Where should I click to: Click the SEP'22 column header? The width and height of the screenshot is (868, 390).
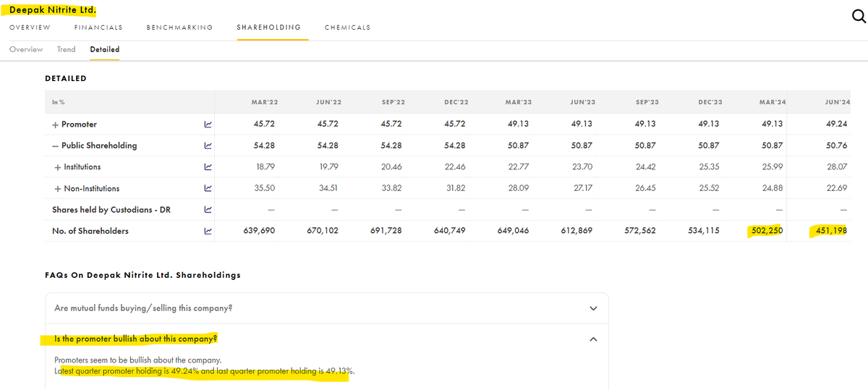(394, 103)
